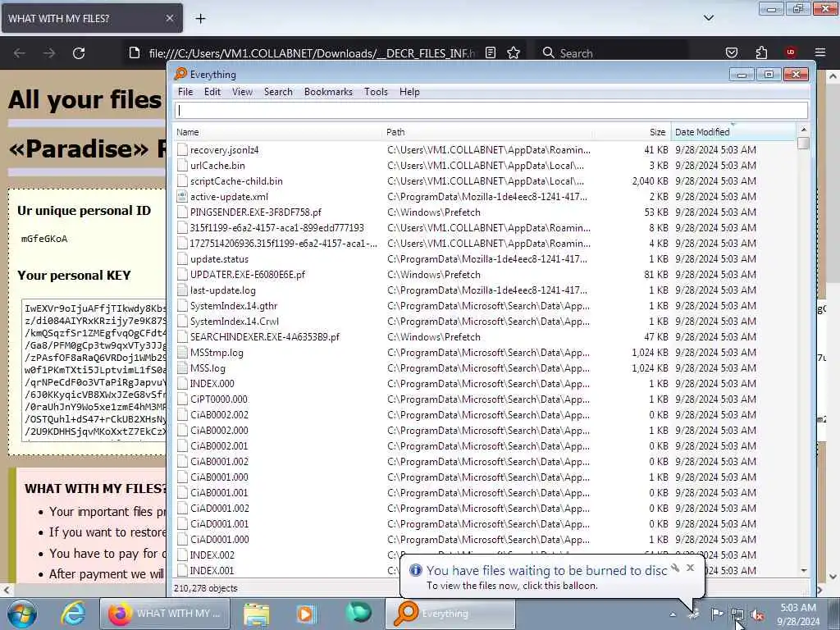The height and width of the screenshot is (630, 840).
Task: Open Windows Media Player from taskbar
Action: pos(306,614)
